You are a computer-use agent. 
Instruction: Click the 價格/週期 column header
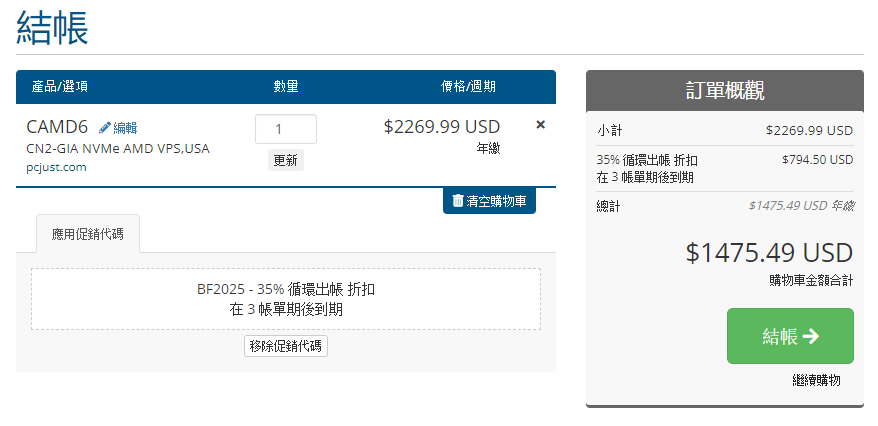(x=469, y=87)
